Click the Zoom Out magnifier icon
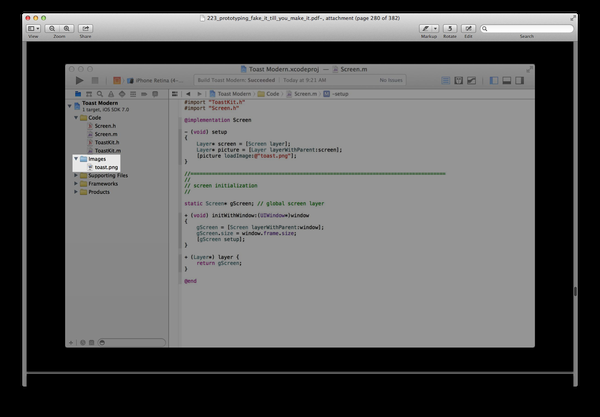The height and width of the screenshot is (417, 600). [52, 29]
